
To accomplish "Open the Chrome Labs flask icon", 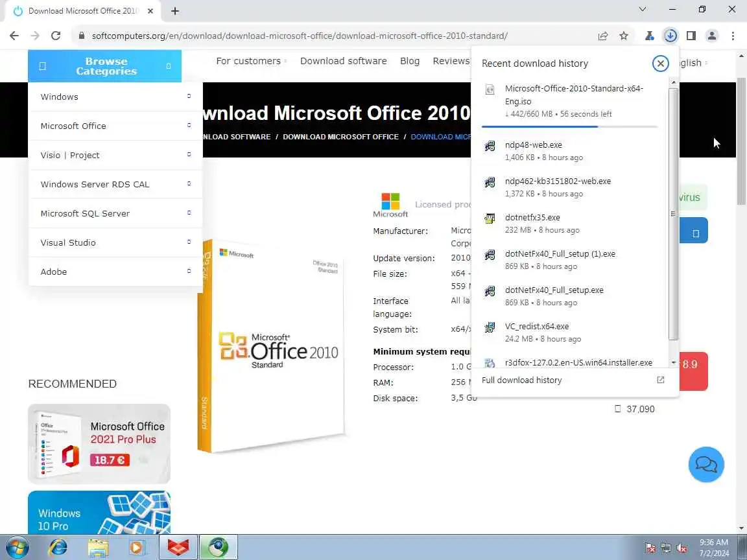I will [649, 36].
